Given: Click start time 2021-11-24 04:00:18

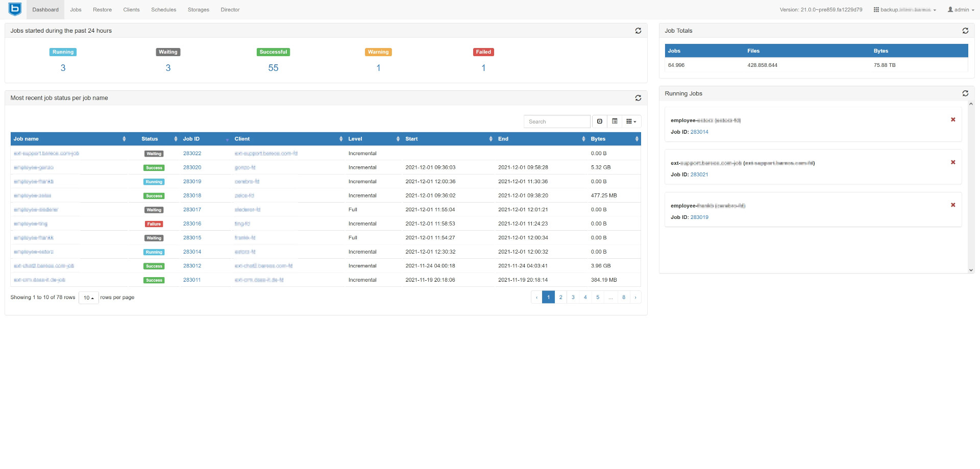Looking at the screenshot, I should [430, 266].
